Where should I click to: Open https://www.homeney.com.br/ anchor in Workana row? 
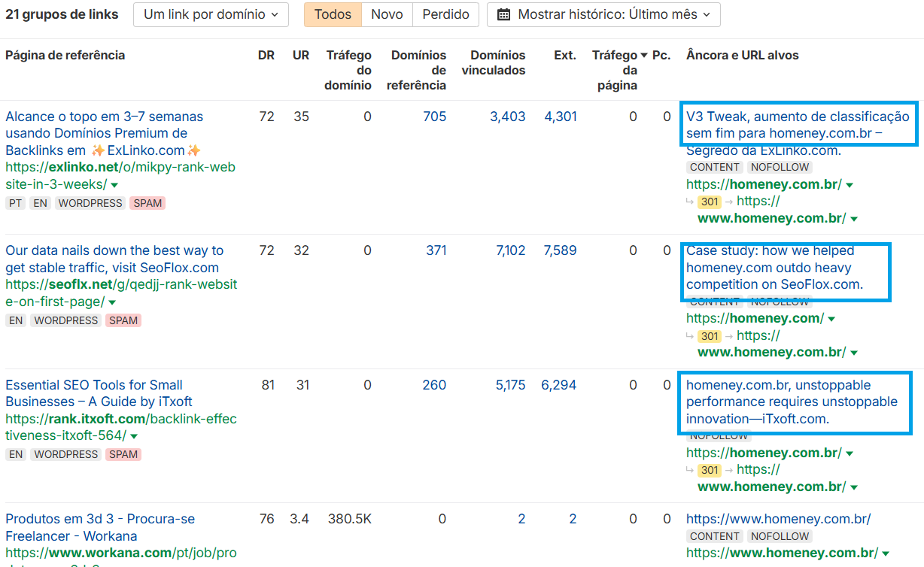[779, 519]
